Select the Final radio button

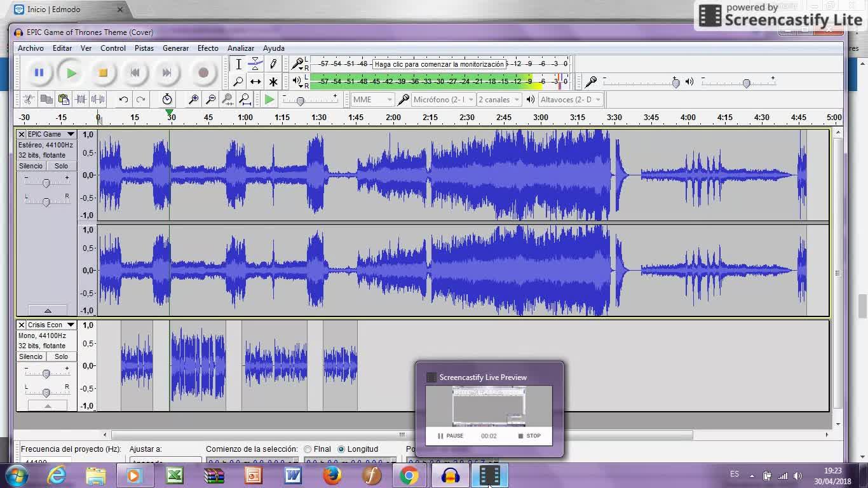tap(308, 449)
